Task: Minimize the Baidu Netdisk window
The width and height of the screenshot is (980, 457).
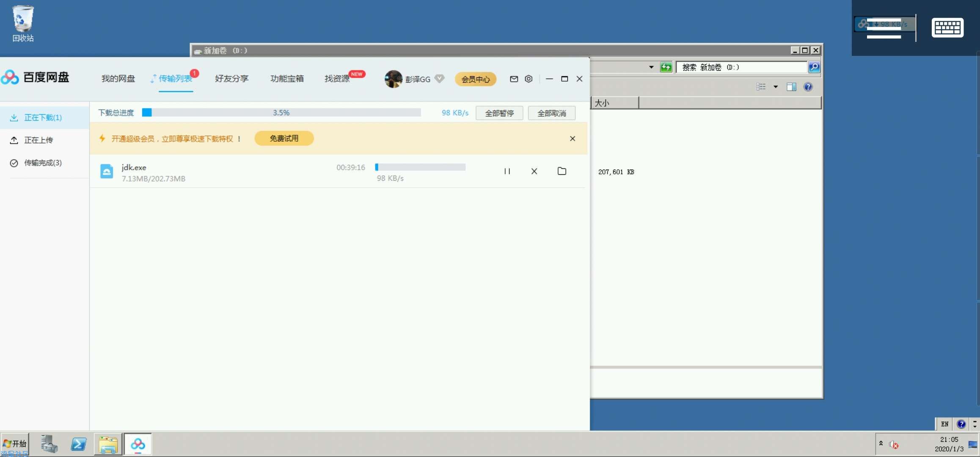Action: (x=549, y=79)
